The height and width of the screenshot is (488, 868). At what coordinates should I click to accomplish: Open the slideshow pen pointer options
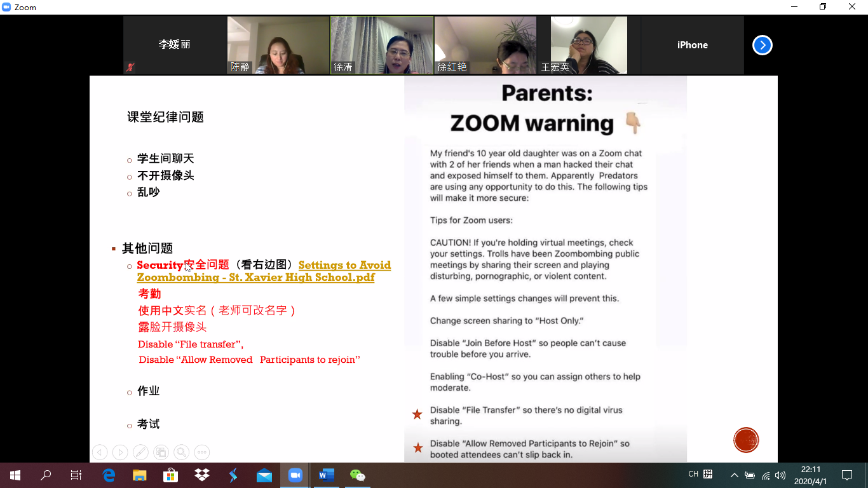140,452
